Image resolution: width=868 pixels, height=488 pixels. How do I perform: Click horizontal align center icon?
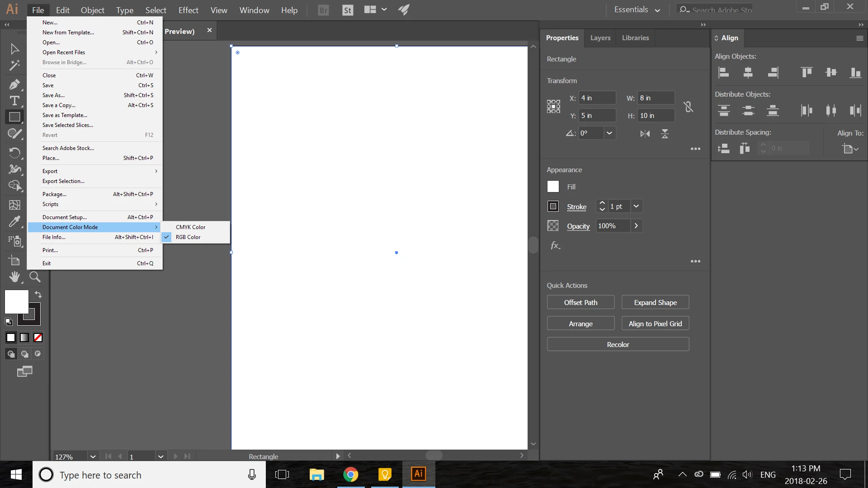(748, 72)
